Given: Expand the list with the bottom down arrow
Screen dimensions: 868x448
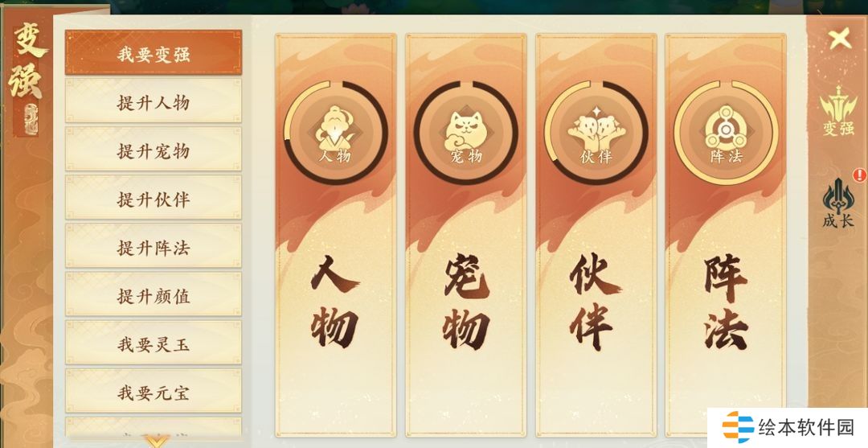Looking at the screenshot, I should pos(157,442).
